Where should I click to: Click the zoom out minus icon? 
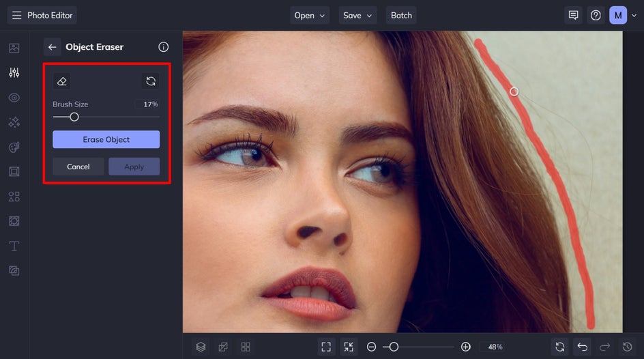pos(372,347)
